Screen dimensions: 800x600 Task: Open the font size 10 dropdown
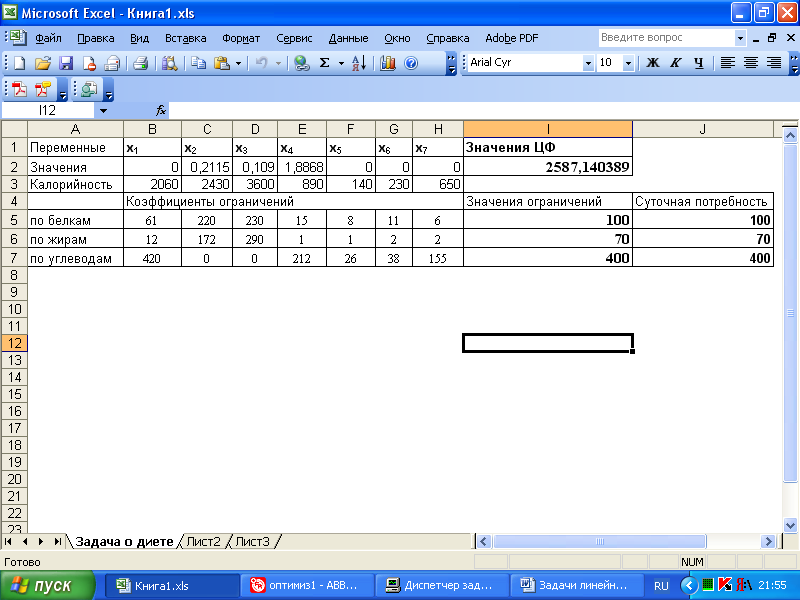(x=629, y=63)
